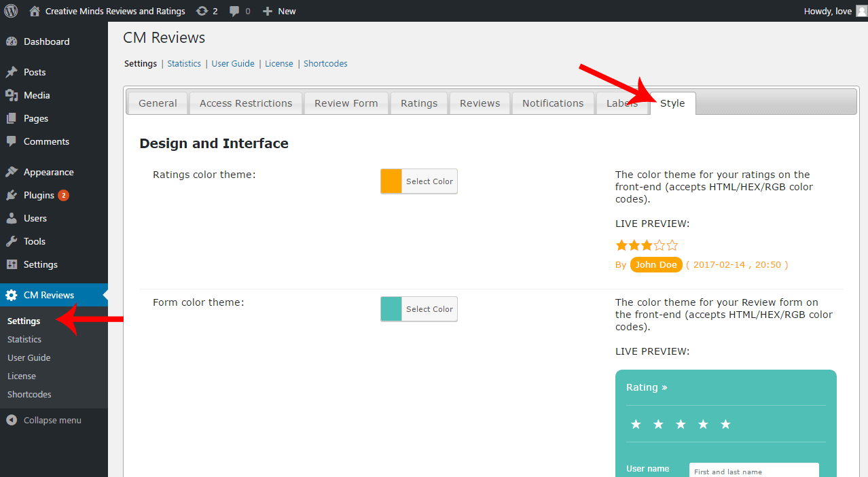Click the User name input field in preview
This screenshot has width=868, height=477.
coord(754,470)
